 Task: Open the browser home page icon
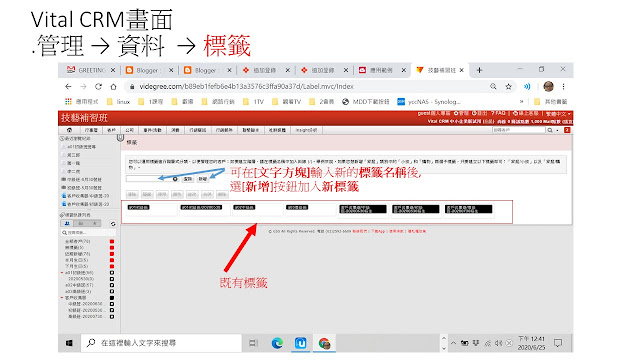pyautogui.click(x=113, y=87)
